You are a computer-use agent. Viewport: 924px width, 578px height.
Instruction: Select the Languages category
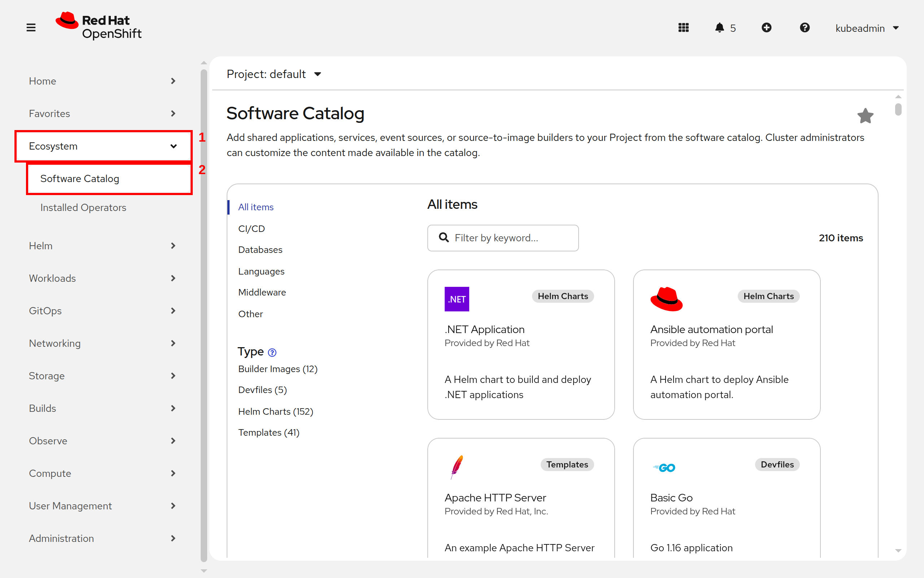(x=261, y=271)
